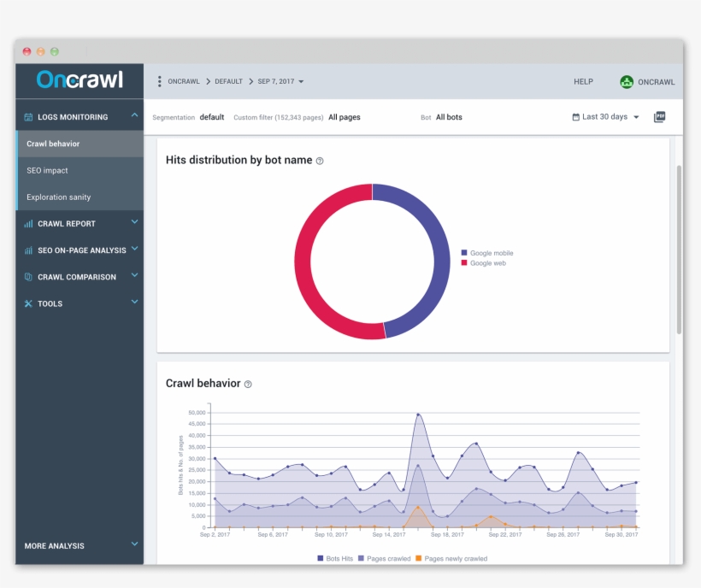
Task: Click help icon next to Crawl behavior title
Action: pos(248,385)
